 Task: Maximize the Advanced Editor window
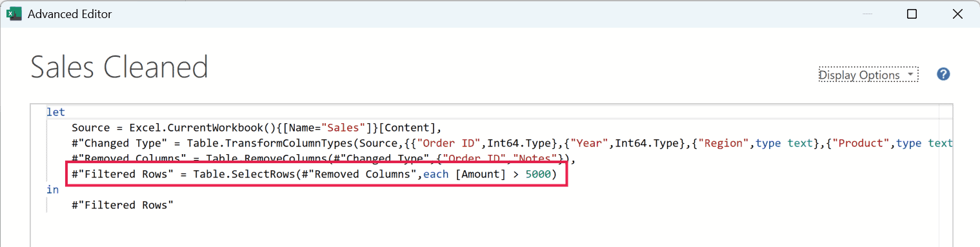click(x=912, y=14)
